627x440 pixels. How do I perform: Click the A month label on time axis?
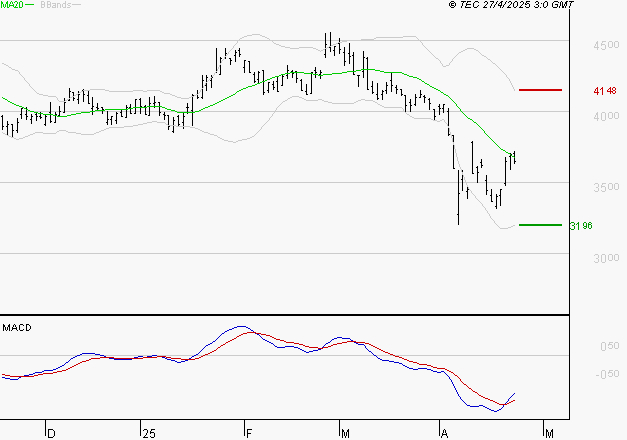click(444, 434)
